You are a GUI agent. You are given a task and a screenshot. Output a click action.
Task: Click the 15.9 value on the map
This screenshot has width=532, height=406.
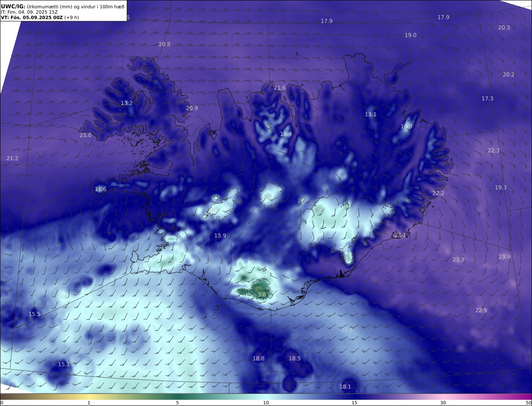coord(220,235)
